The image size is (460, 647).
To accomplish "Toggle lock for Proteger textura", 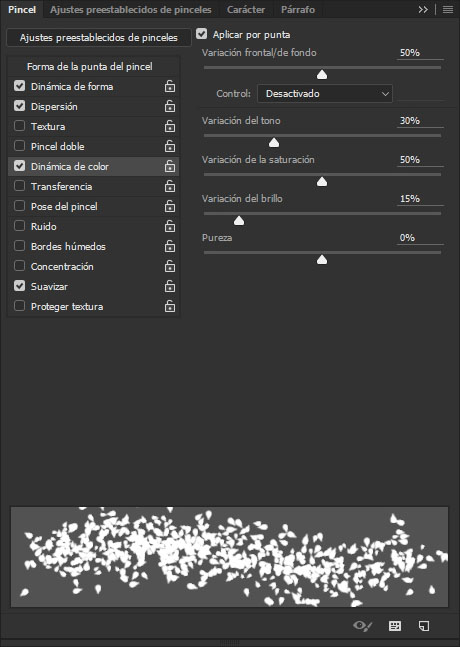I will point(170,306).
